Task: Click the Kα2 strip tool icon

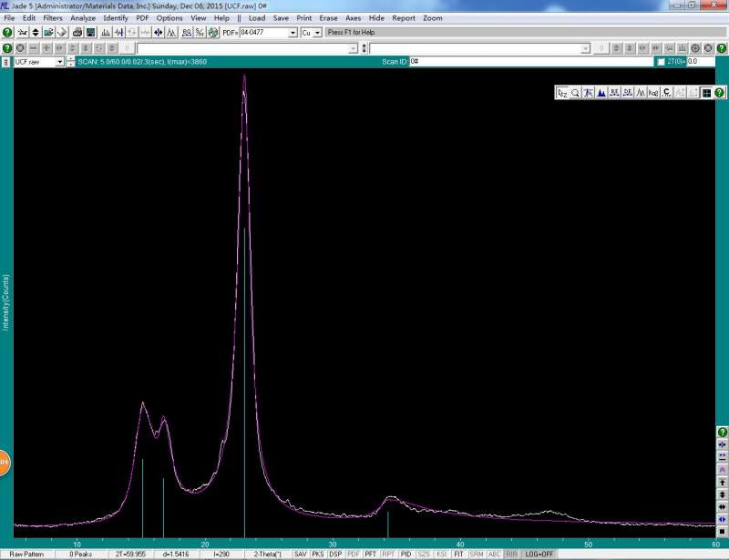Action: coord(653,93)
